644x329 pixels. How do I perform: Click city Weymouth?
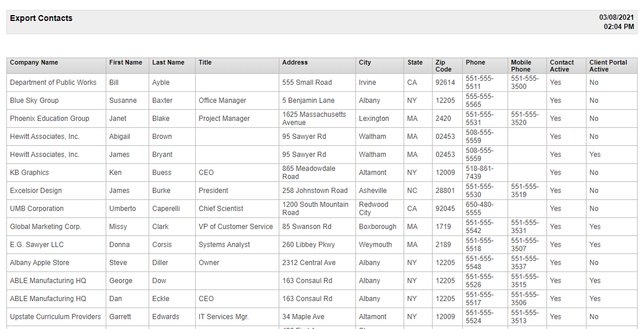[375, 245]
